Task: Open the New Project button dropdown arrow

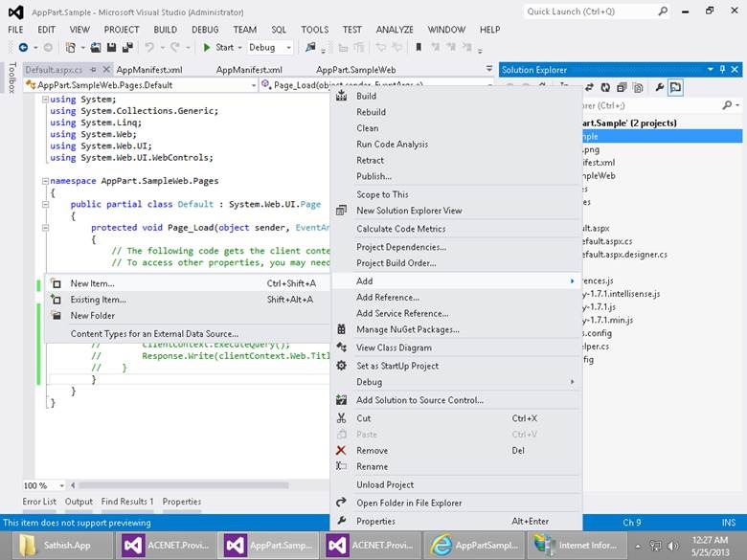Action: pos(82,48)
